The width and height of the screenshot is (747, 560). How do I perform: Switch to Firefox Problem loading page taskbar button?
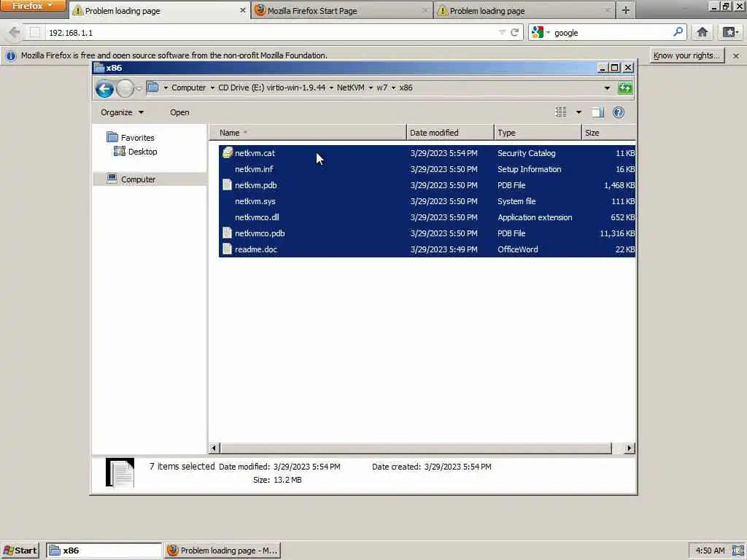(x=222, y=551)
